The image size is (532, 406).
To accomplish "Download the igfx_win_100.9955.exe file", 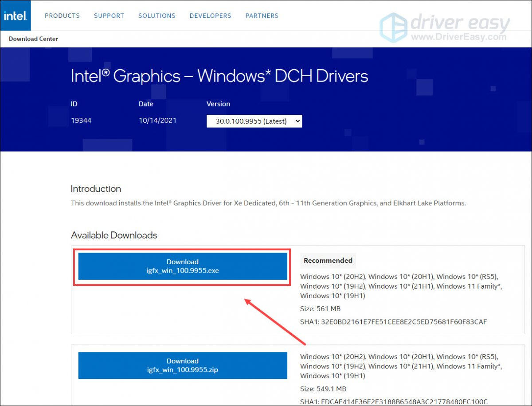I will pos(182,266).
